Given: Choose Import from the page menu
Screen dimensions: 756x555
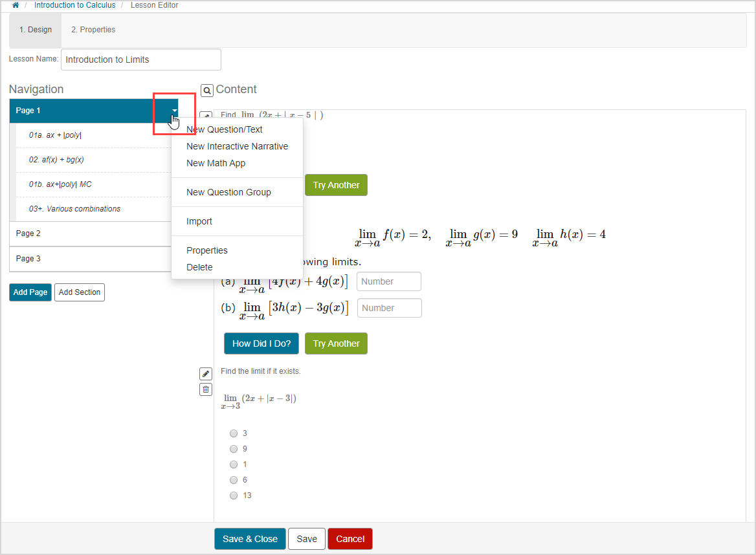Looking at the screenshot, I should coord(199,221).
